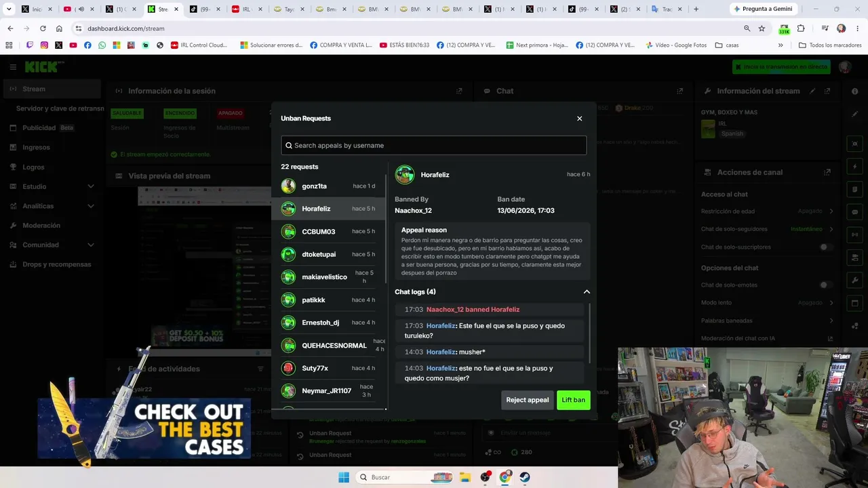Image resolution: width=868 pixels, height=488 pixels.
Task: Open Chat de solo-seguidores options chevron
Action: coord(831,229)
